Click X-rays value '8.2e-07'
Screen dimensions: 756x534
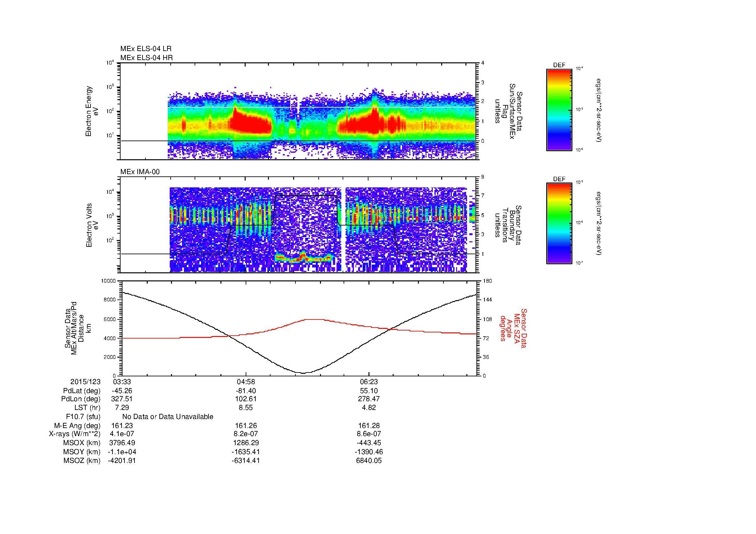click(246, 434)
